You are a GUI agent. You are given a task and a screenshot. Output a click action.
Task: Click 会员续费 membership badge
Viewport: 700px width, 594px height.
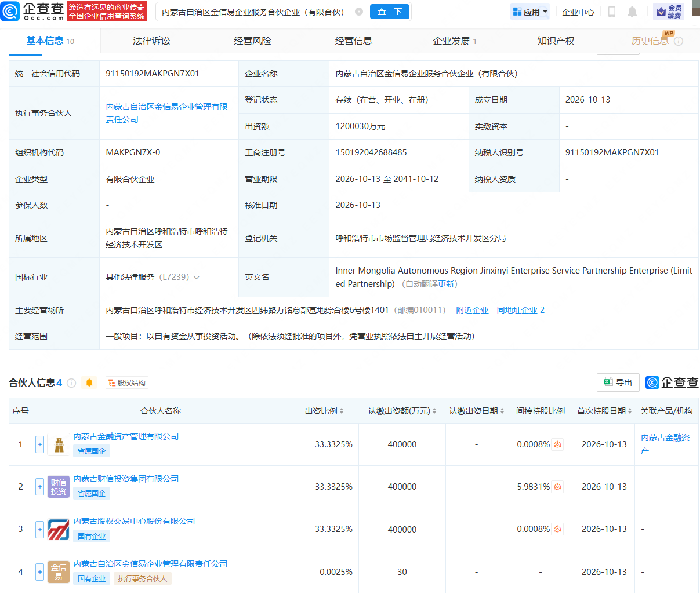[669, 12]
